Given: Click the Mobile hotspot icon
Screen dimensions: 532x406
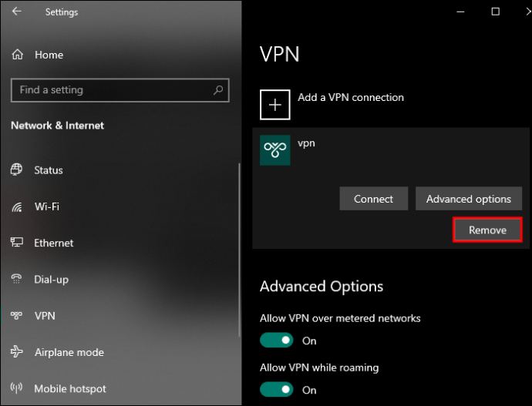Looking at the screenshot, I should coord(17,389).
